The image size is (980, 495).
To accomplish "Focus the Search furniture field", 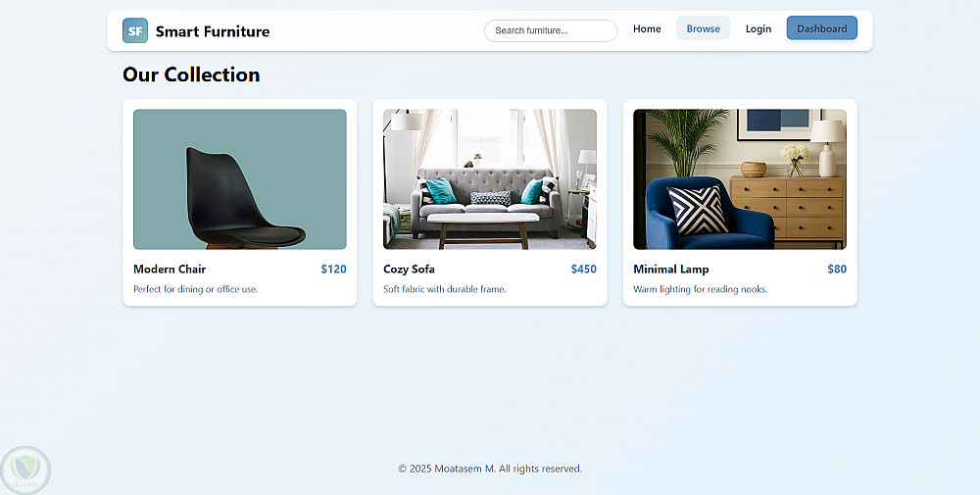I will coord(551,30).
